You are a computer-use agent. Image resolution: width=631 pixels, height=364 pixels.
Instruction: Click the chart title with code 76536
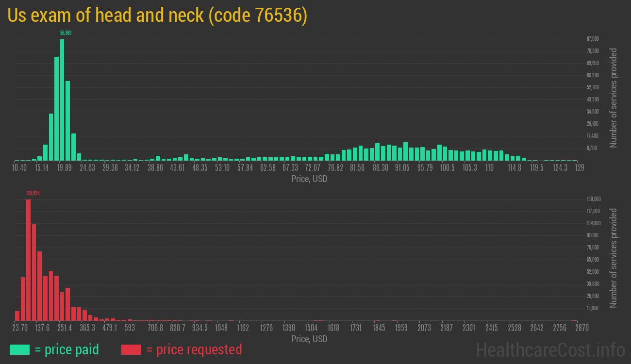[x=157, y=16]
